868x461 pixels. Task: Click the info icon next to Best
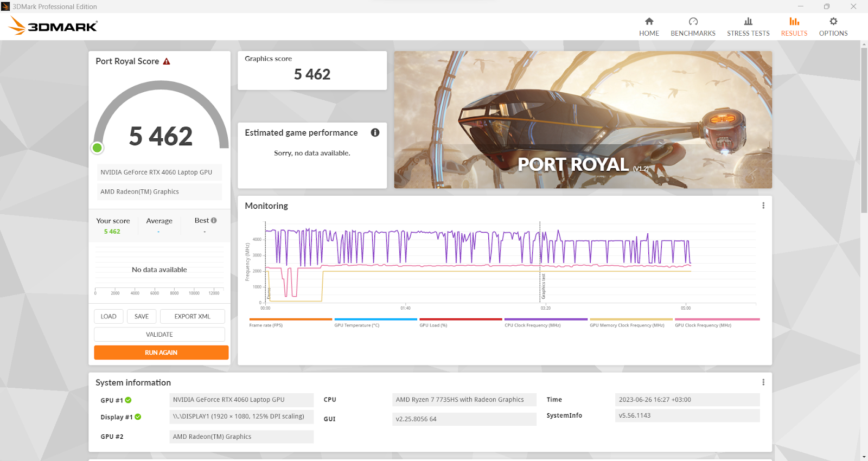[214, 221]
